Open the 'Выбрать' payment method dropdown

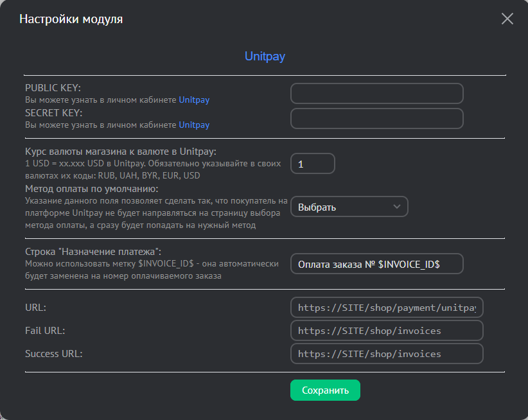(349, 207)
